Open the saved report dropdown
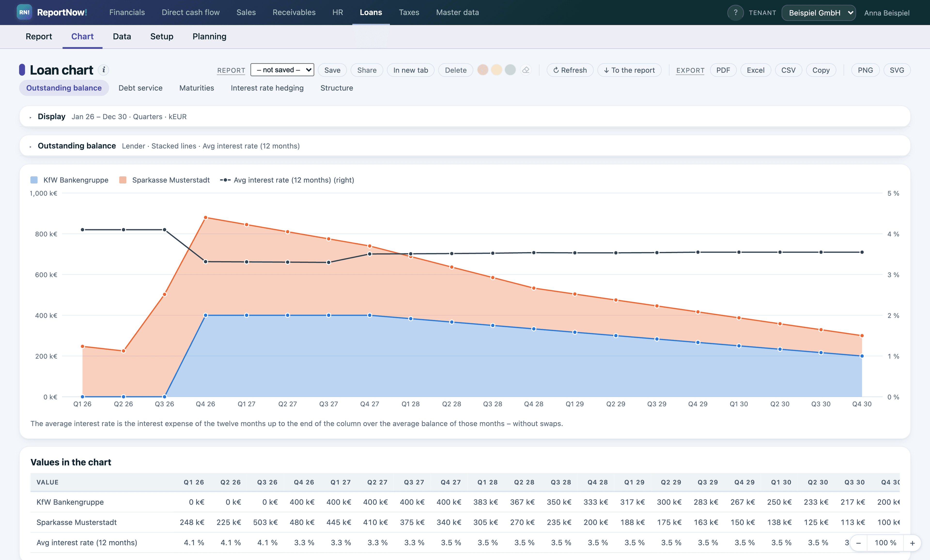The image size is (930, 560). tap(282, 70)
